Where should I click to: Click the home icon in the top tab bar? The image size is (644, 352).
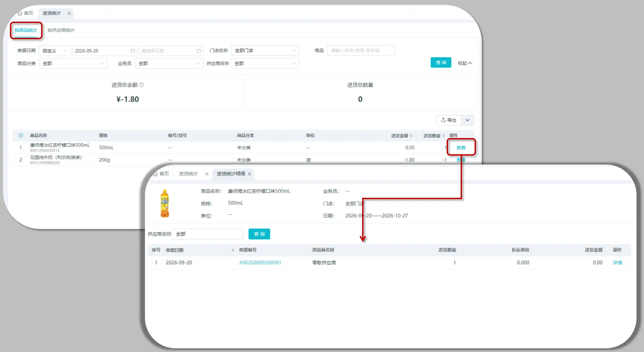[20, 13]
